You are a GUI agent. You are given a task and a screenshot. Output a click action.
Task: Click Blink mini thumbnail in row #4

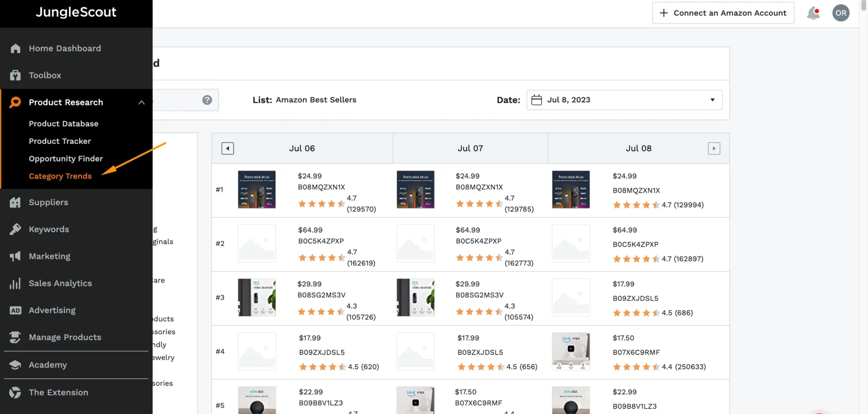(571, 352)
